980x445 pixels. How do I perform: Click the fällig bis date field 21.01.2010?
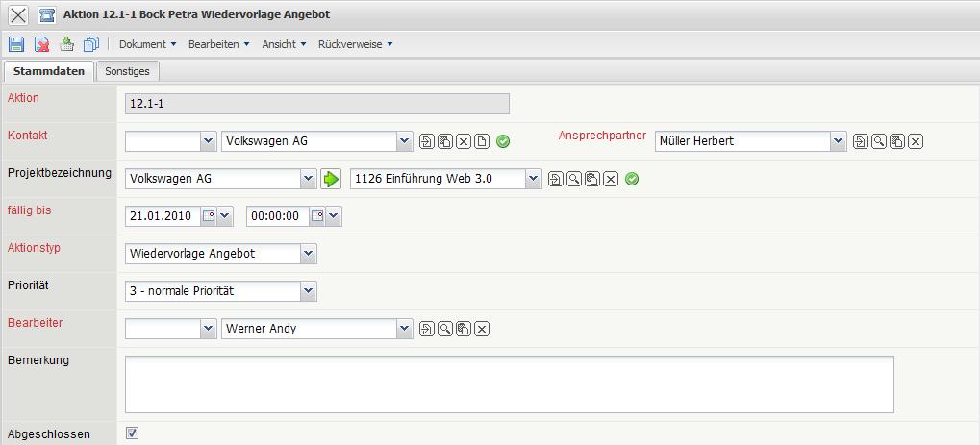[163, 216]
